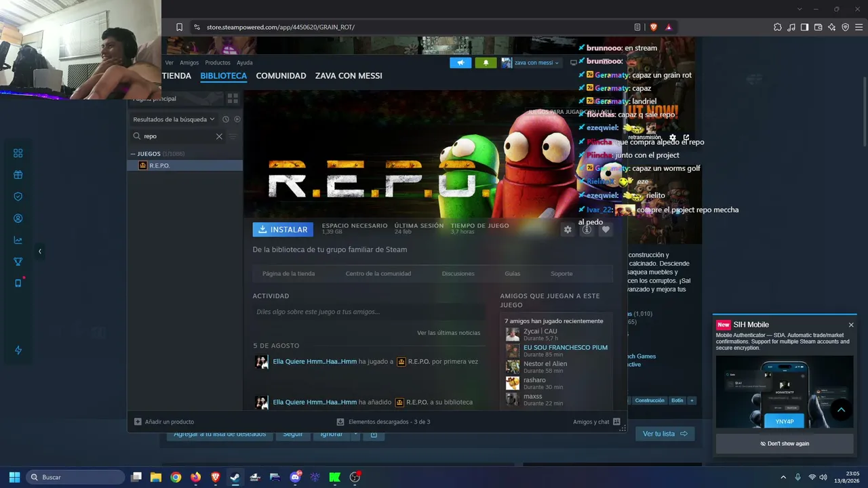
Task: Toggle the ready-to-play filter icon
Action: click(237, 119)
